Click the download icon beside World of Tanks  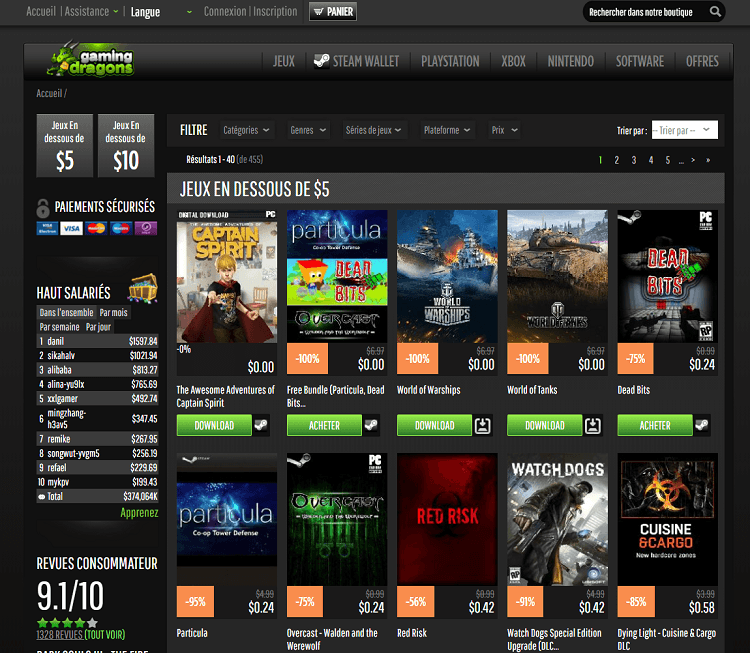tap(593, 425)
